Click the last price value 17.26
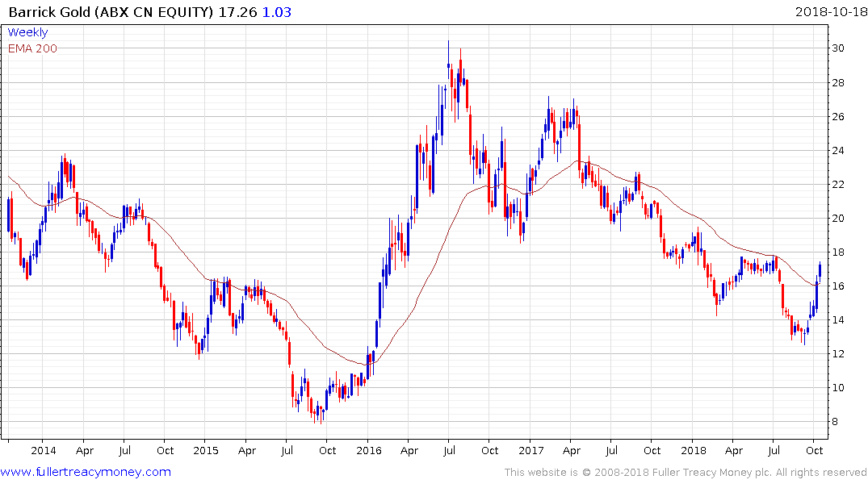The image size is (868, 484). pyautogui.click(x=237, y=11)
